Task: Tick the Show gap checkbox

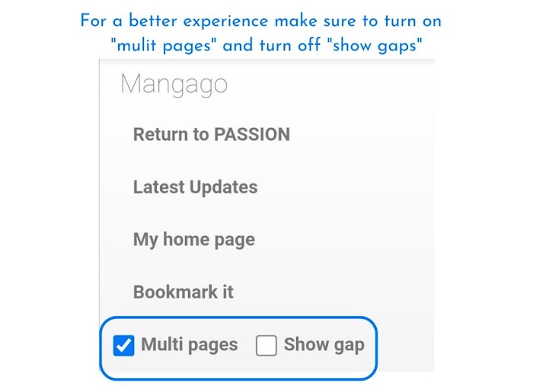Action: click(x=266, y=346)
